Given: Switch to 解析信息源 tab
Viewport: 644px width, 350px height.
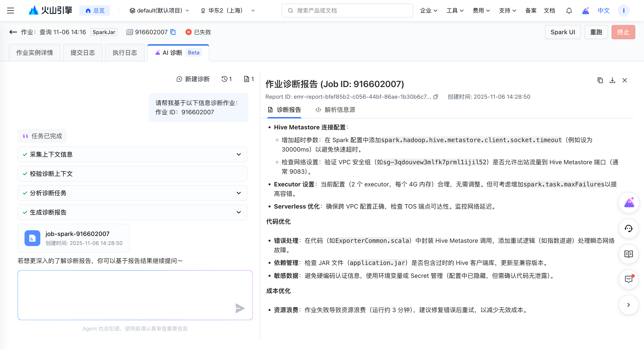Looking at the screenshot, I should (335, 110).
